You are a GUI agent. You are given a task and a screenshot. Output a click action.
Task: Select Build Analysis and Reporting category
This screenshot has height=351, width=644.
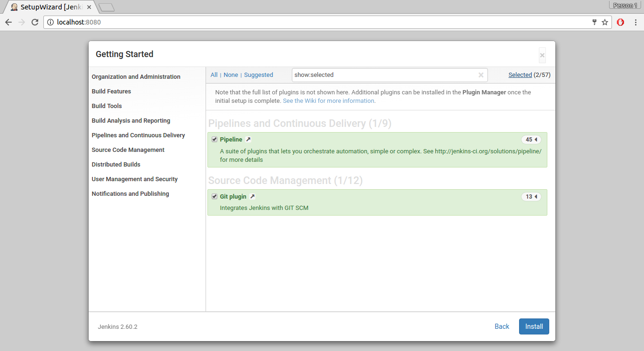click(x=131, y=121)
